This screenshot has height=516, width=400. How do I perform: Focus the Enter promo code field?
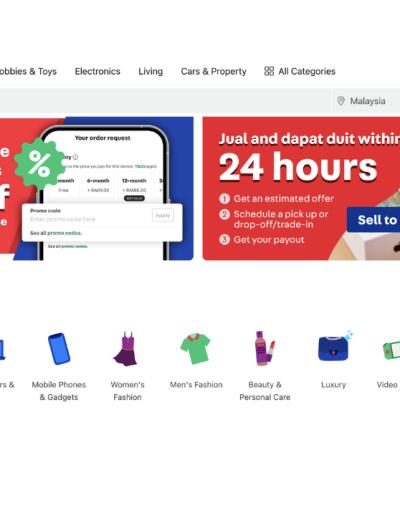pyautogui.click(x=89, y=219)
